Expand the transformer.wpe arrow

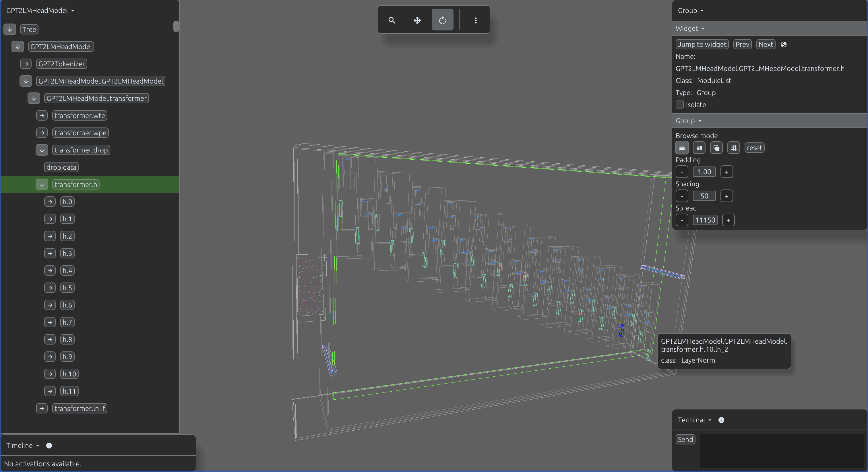42,133
